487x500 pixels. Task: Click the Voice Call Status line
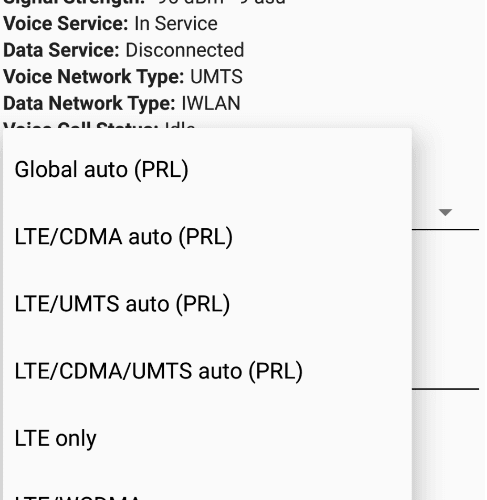click(99, 124)
